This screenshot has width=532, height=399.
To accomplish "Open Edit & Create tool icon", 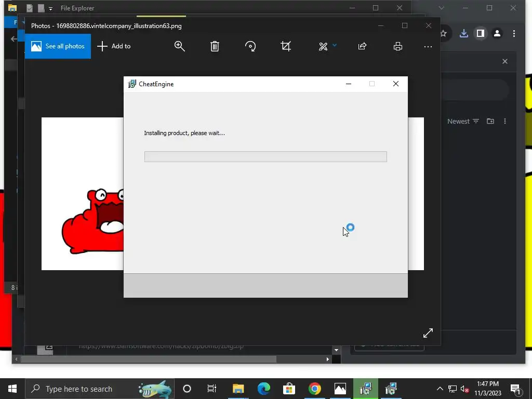I will [323, 46].
